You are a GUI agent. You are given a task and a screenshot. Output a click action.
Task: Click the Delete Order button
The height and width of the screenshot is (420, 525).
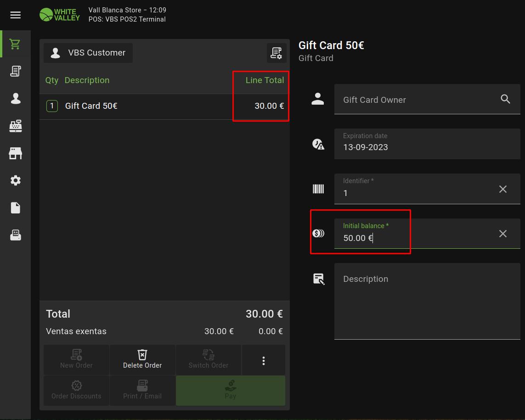(142, 359)
